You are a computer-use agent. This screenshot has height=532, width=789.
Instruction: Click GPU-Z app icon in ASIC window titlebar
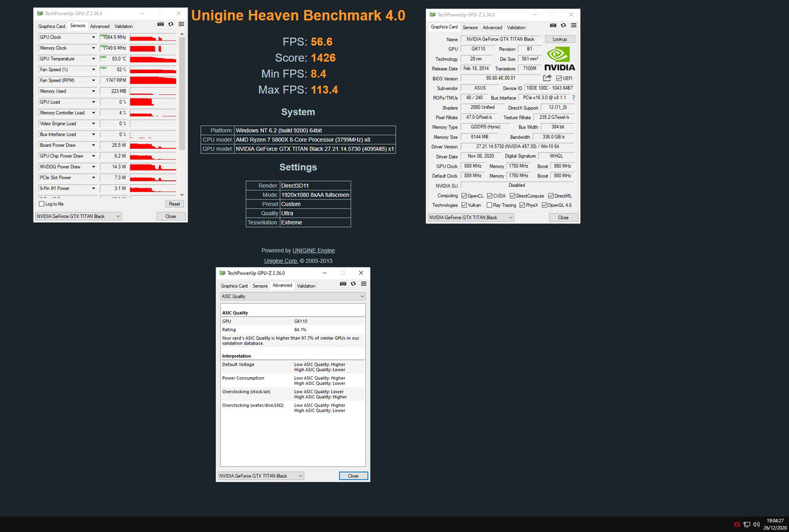tap(222, 273)
